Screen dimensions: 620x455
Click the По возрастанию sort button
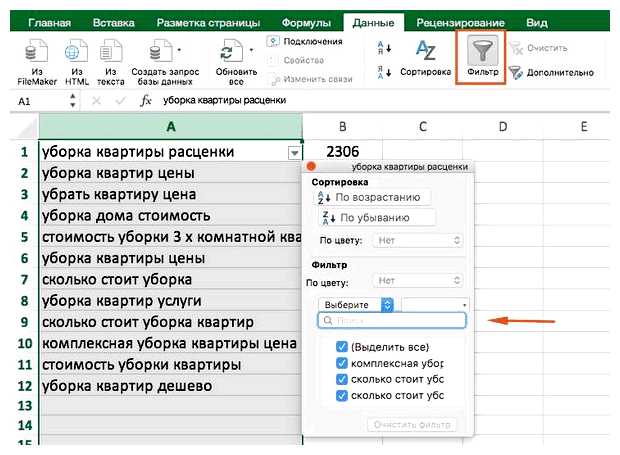coord(373,197)
